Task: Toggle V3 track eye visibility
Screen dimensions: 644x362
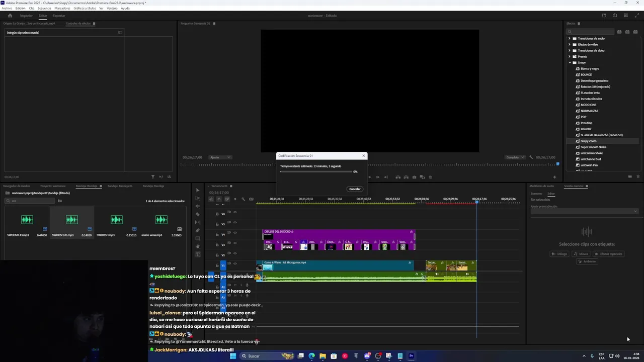Action: tap(235, 243)
